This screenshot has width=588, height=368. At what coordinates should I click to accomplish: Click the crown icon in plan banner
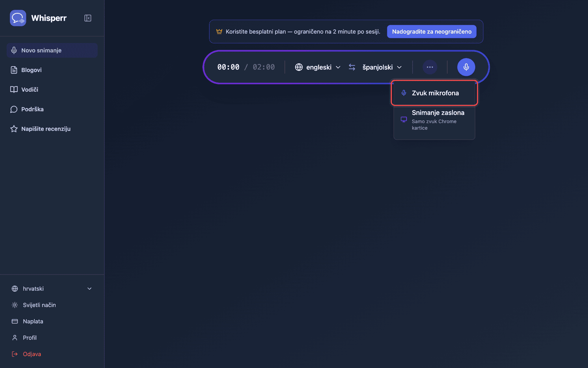click(x=219, y=31)
